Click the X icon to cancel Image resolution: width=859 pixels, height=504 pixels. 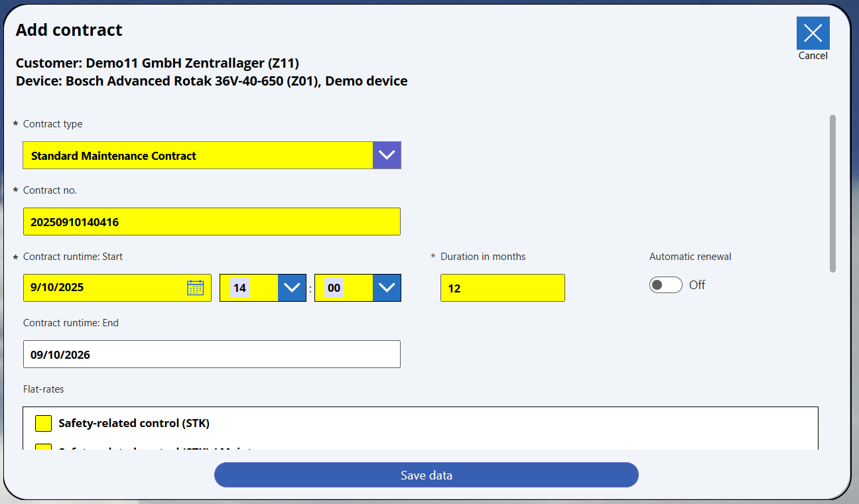813,33
